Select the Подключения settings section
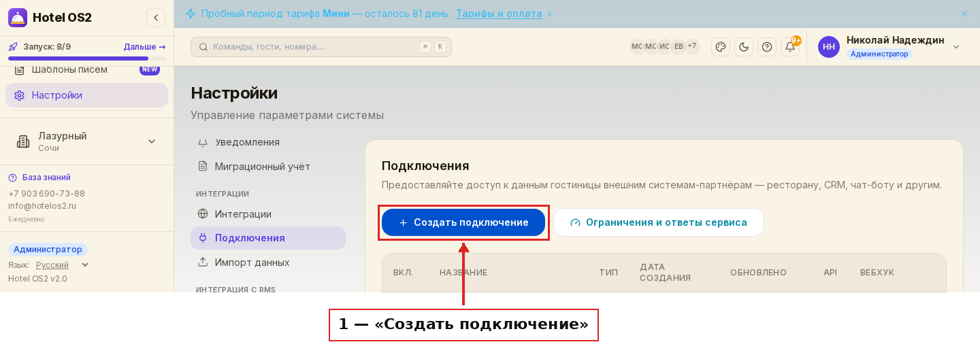The width and height of the screenshot is (980, 357). [268, 238]
